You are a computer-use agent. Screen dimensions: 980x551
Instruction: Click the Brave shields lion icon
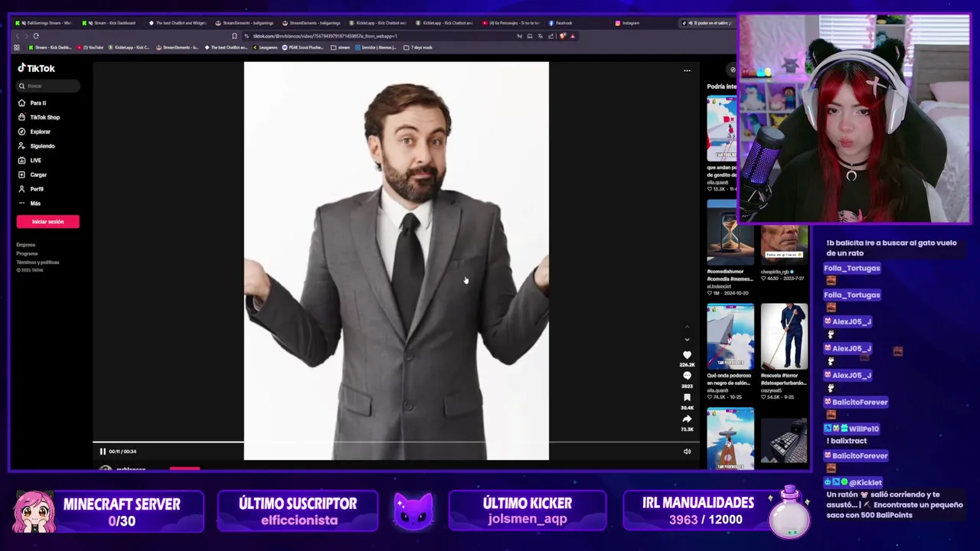(x=563, y=36)
